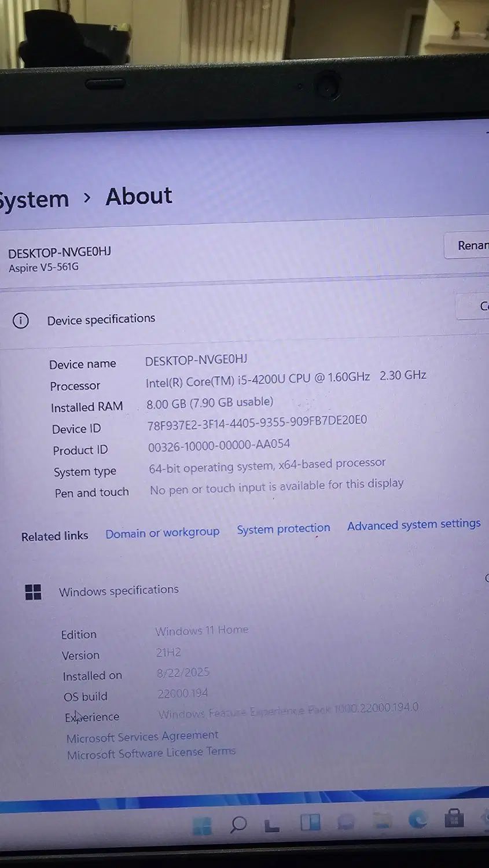
Task: Click the Device specifications info icon
Action: (20, 321)
